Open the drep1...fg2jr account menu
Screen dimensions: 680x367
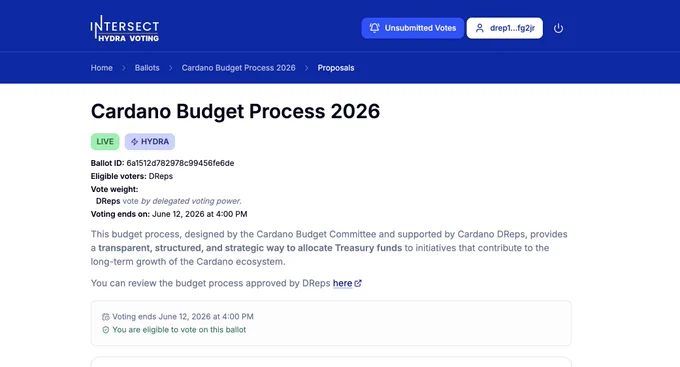(x=505, y=28)
